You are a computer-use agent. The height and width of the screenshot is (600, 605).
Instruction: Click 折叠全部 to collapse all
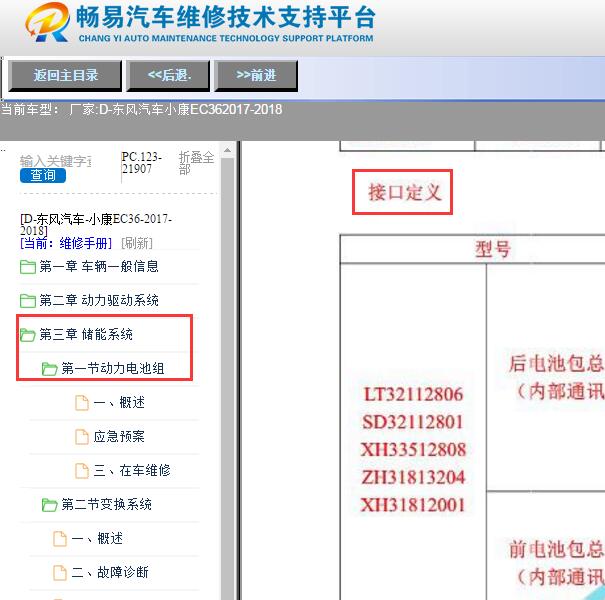tap(196, 163)
